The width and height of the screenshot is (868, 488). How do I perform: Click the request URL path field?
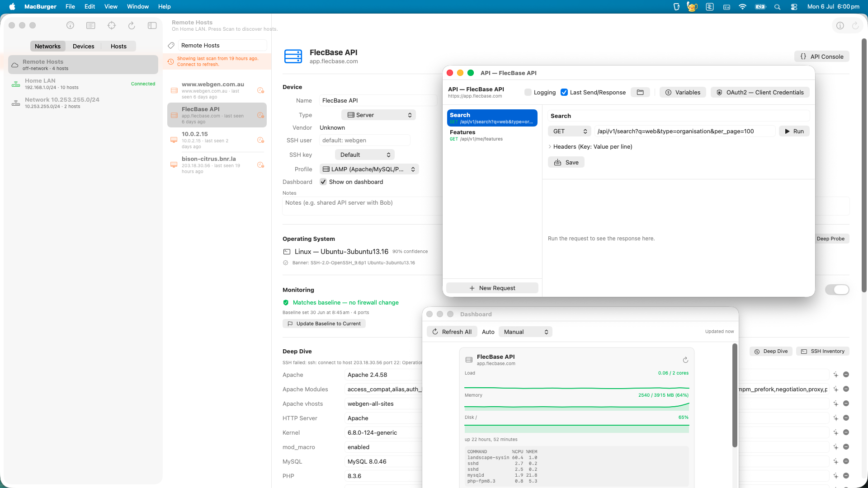[684, 131]
